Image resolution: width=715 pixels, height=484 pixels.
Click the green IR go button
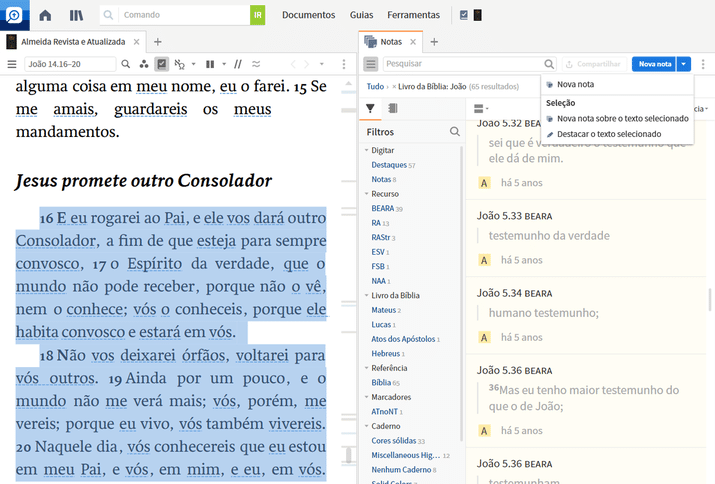pos(258,15)
